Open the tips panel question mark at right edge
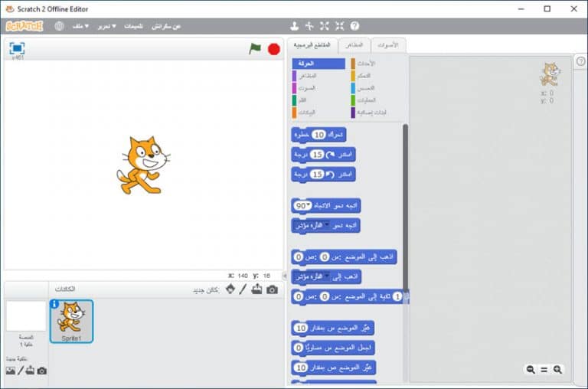The image size is (588, 389). point(580,61)
